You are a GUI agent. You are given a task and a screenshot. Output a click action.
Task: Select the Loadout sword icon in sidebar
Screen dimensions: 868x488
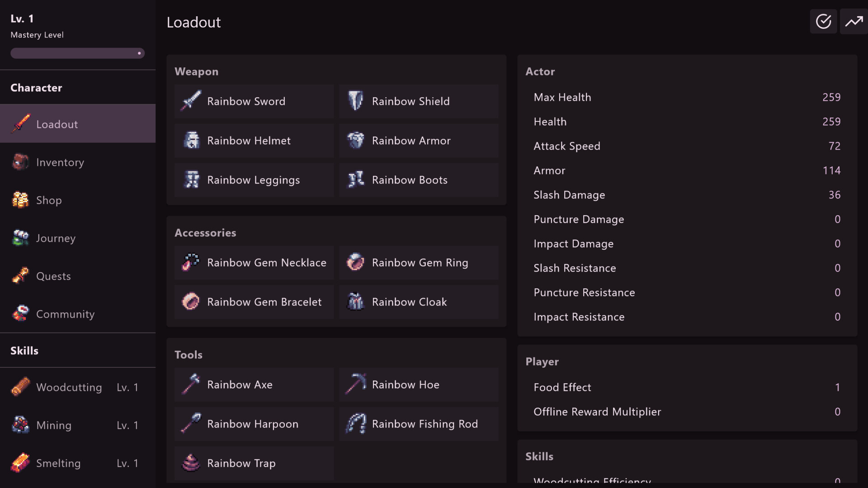(20, 123)
